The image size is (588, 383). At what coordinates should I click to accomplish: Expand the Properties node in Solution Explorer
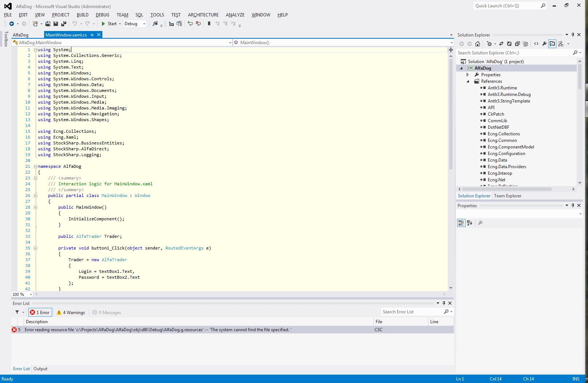pyautogui.click(x=468, y=75)
